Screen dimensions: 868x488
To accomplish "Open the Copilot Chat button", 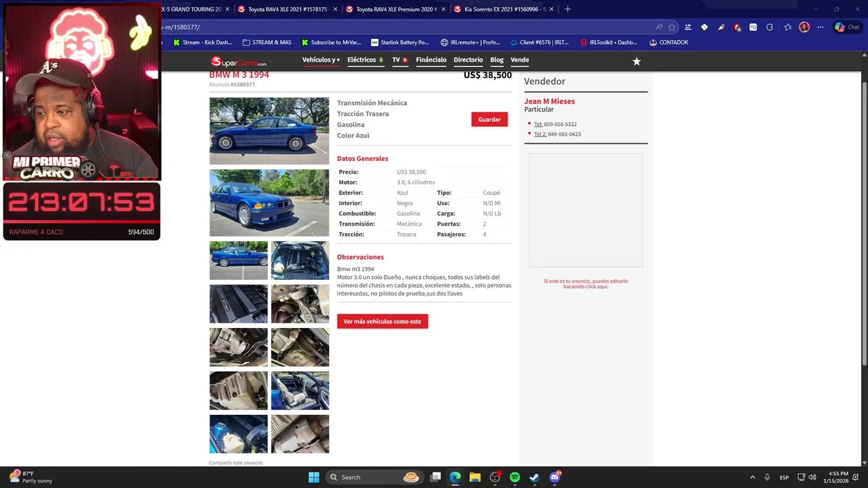I will pos(848,27).
